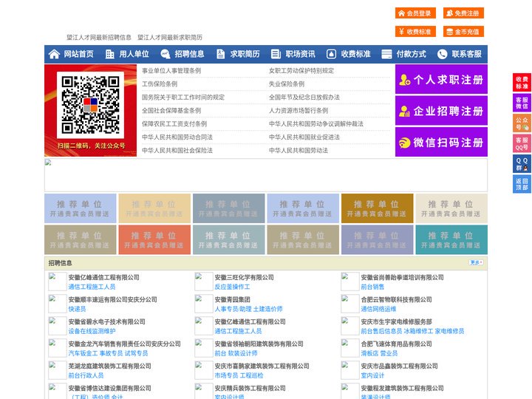
Task: Click the orange 收费标准 button at top
Action: tap(415, 32)
